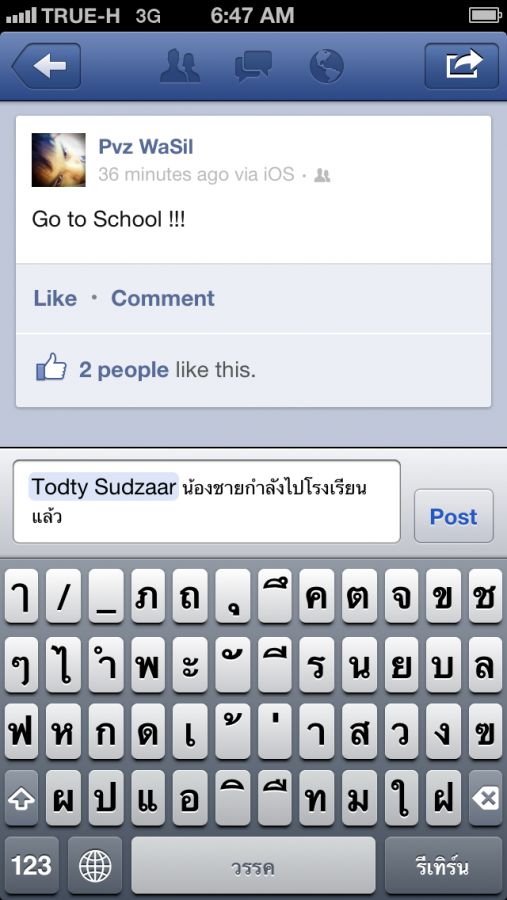Tap the Comment link under post

(x=162, y=298)
